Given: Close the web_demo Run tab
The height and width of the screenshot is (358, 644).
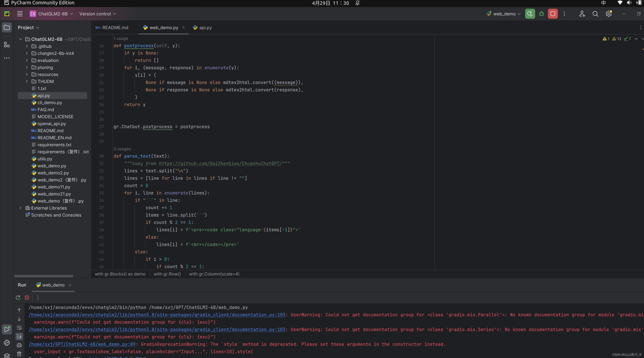Looking at the screenshot, I should 70,285.
